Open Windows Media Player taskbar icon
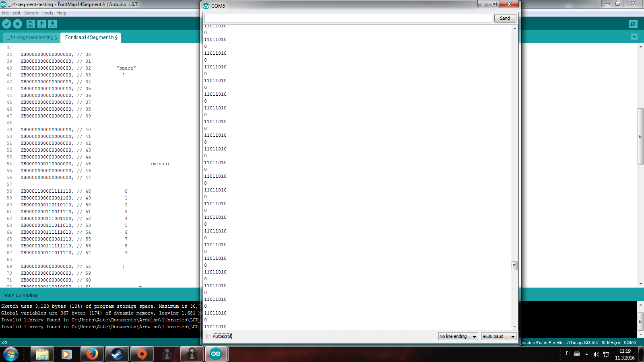 point(66,354)
